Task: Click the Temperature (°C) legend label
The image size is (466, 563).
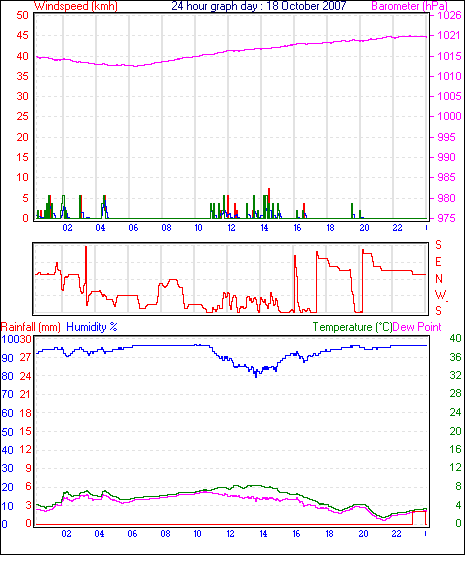Action: tap(352, 327)
